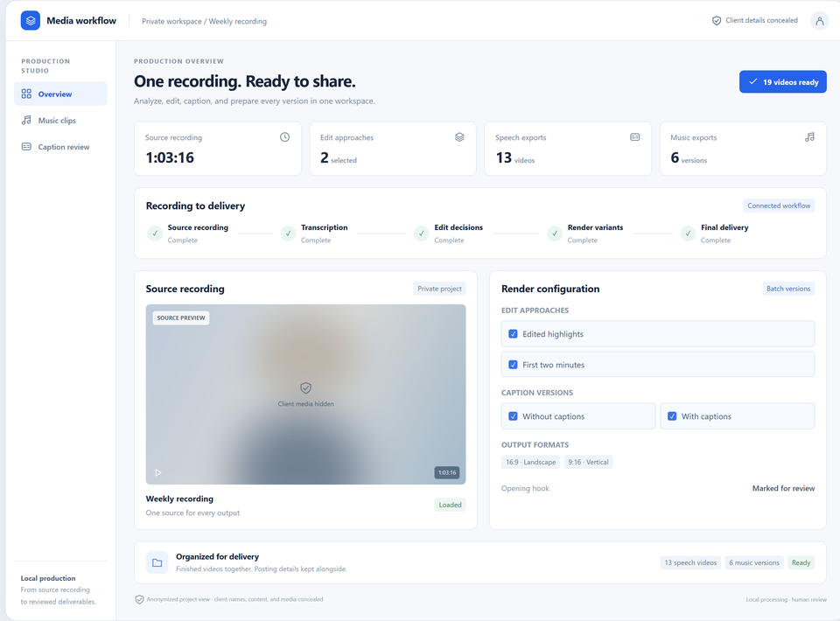Click the Weekly recording title below preview

(x=179, y=499)
